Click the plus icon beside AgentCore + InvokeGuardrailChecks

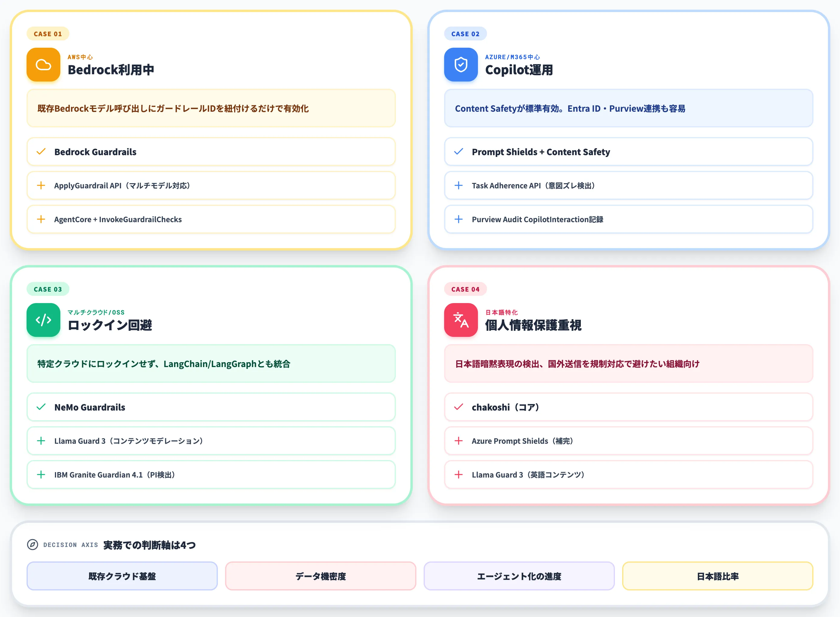[x=41, y=219]
